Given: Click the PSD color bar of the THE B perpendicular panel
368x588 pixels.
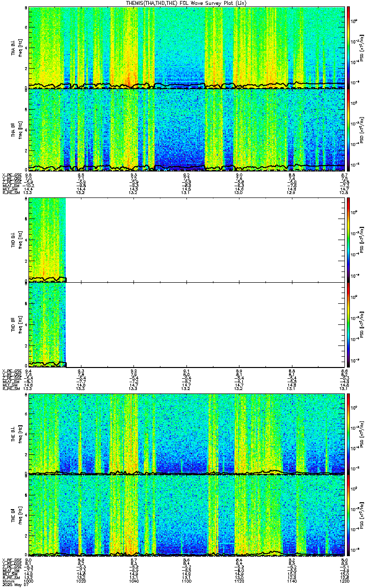Looking at the screenshot, I should (x=349, y=434).
